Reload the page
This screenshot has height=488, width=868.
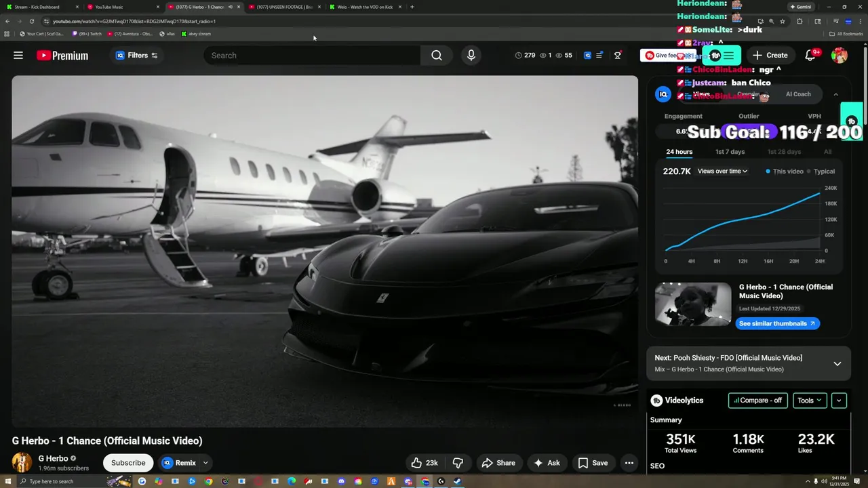[x=31, y=21]
